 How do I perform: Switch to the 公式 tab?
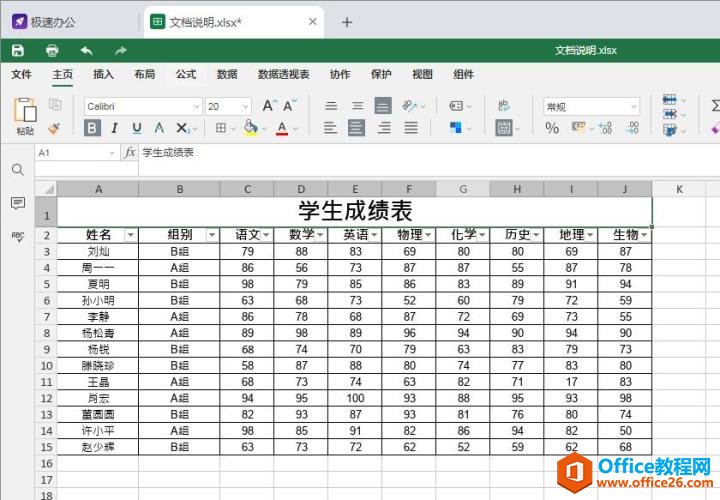tap(186, 74)
